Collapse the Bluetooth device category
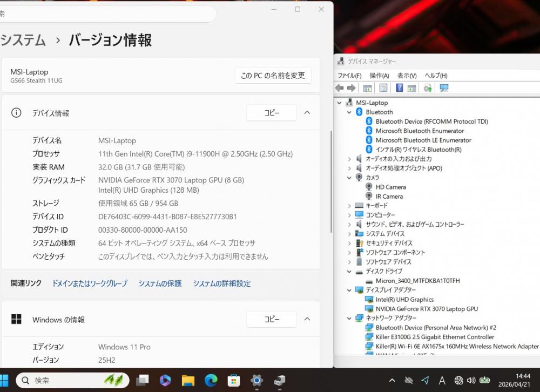The width and height of the screenshot is (540, 392). point(349,112)
